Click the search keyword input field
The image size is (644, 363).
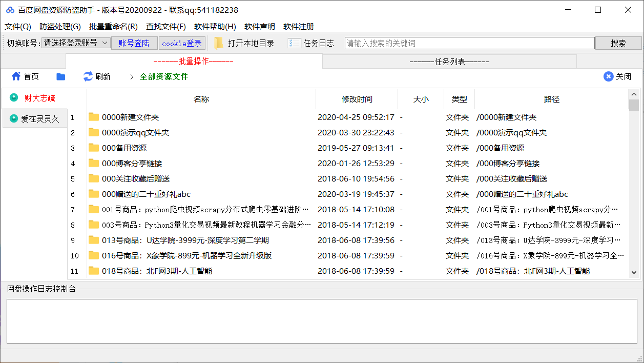click(x=469, y=43)
